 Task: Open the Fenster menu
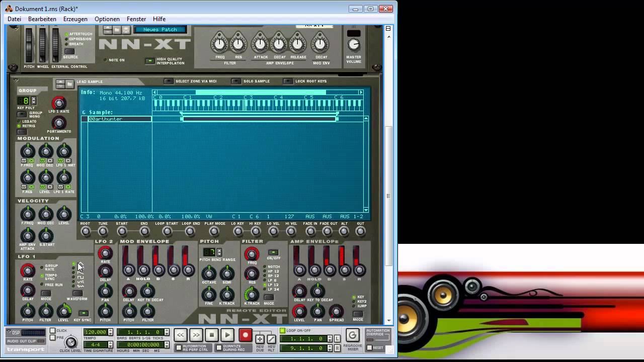pyautogui.click(x=136, y=19)
